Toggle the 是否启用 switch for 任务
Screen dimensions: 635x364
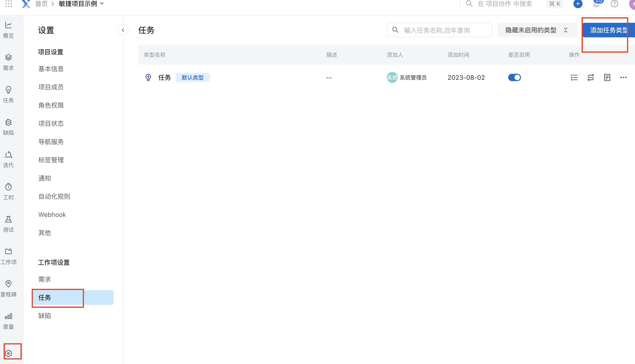click(514, 77)
